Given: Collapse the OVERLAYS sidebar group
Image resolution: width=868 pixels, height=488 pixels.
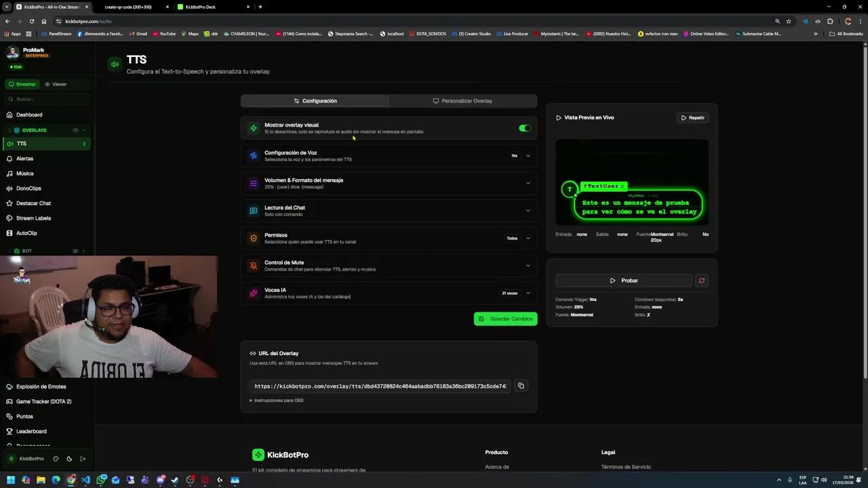Looking at the screenshot, I should click(x=47, y=130).
